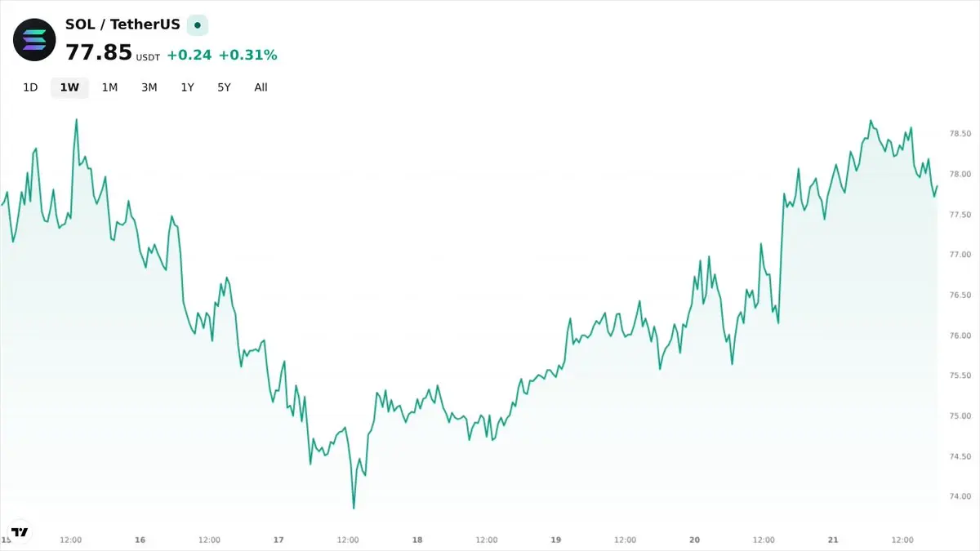Click the +0.24 price change value
The image size is (980, 551).
pos(189,56)
